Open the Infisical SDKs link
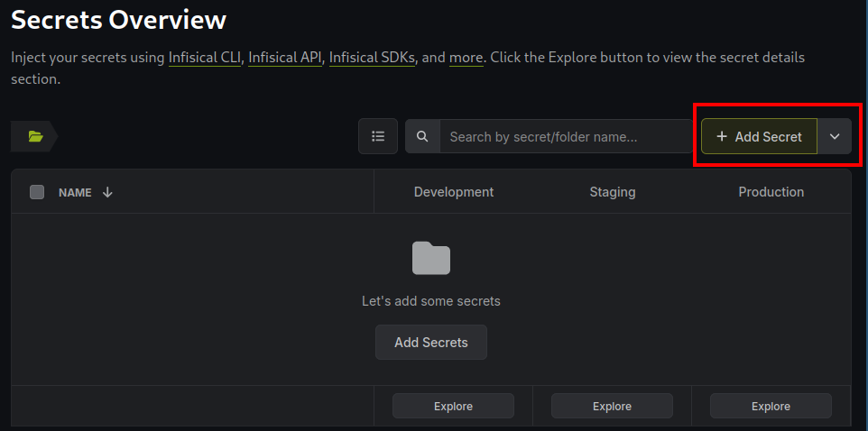 pyautogui.click(x=372, y=58)
